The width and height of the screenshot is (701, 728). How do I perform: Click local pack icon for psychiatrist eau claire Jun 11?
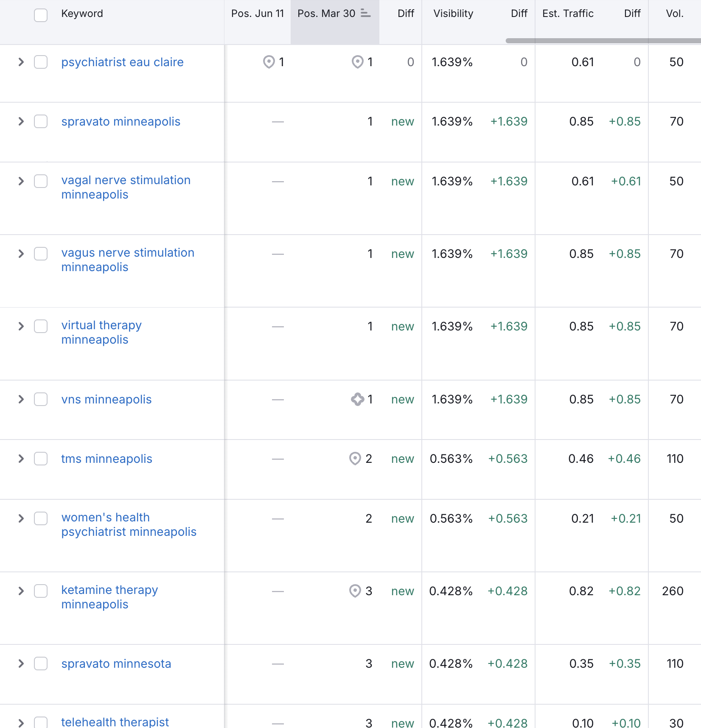[269, 62]
